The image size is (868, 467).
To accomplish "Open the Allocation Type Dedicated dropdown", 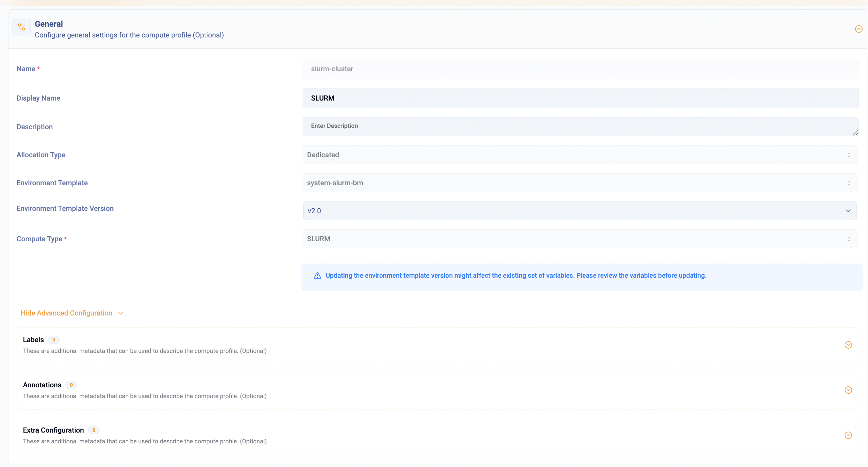I will [x=580, y=155].
